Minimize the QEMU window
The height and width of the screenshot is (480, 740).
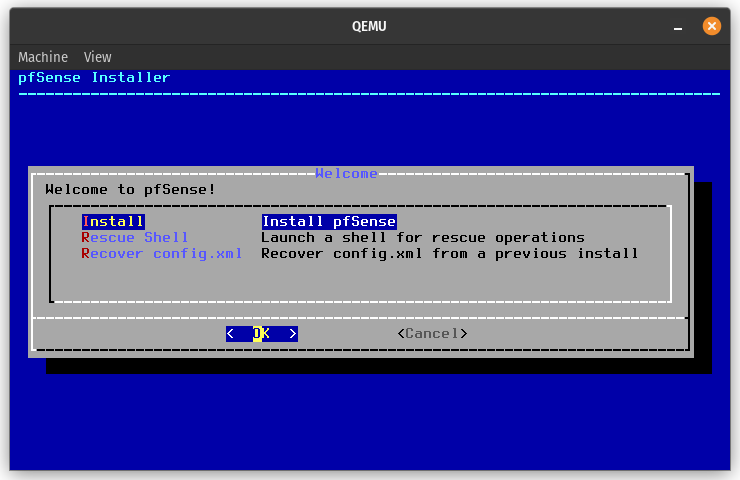[x=678, y=26]
